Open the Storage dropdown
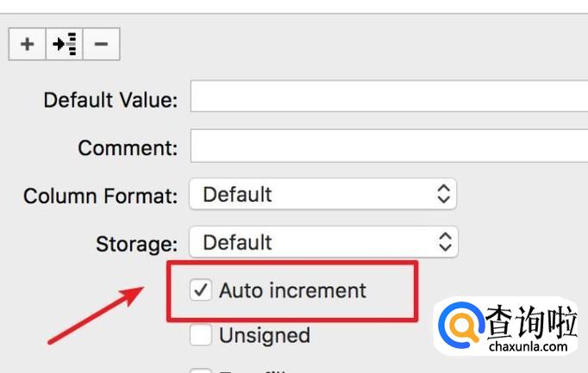The height and width of the screenshot is (373, 588). 322,242
